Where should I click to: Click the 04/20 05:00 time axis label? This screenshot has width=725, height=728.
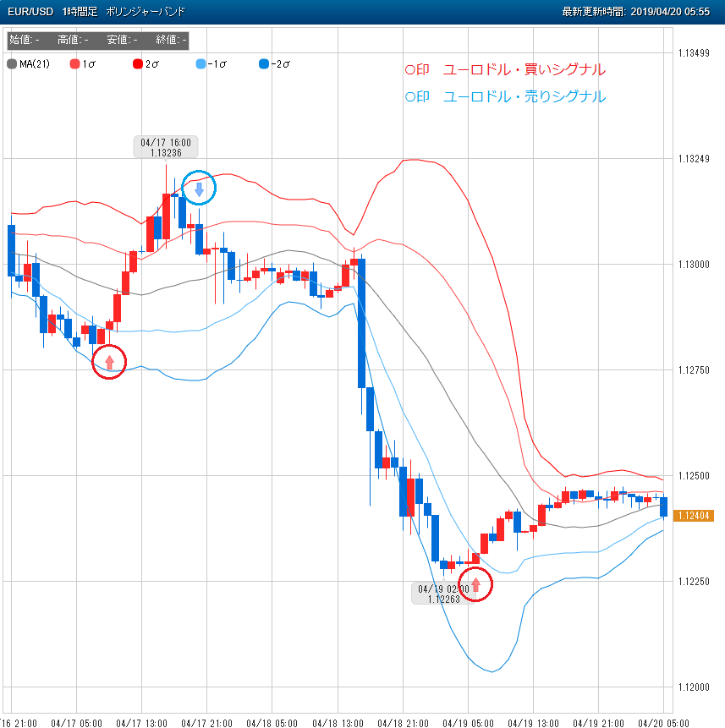click(x=664, y=723)
